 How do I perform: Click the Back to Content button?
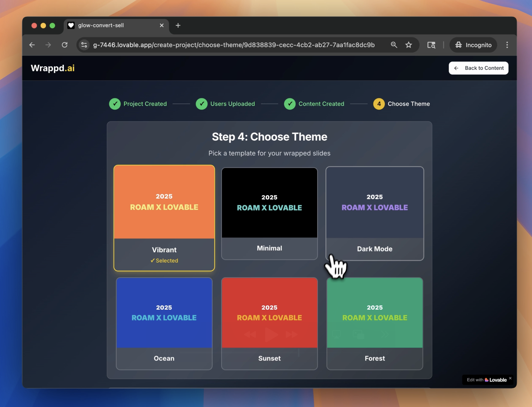(x=478, y=68)
